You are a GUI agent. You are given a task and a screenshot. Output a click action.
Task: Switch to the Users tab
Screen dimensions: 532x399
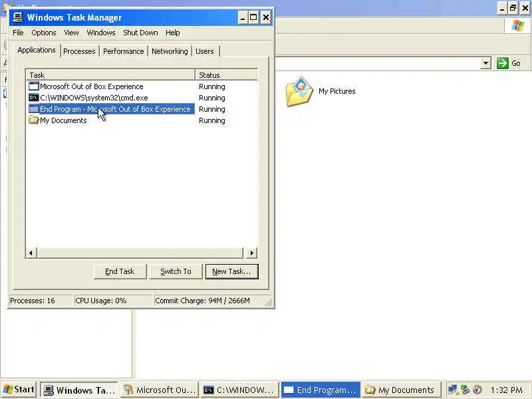pos(205,51)
